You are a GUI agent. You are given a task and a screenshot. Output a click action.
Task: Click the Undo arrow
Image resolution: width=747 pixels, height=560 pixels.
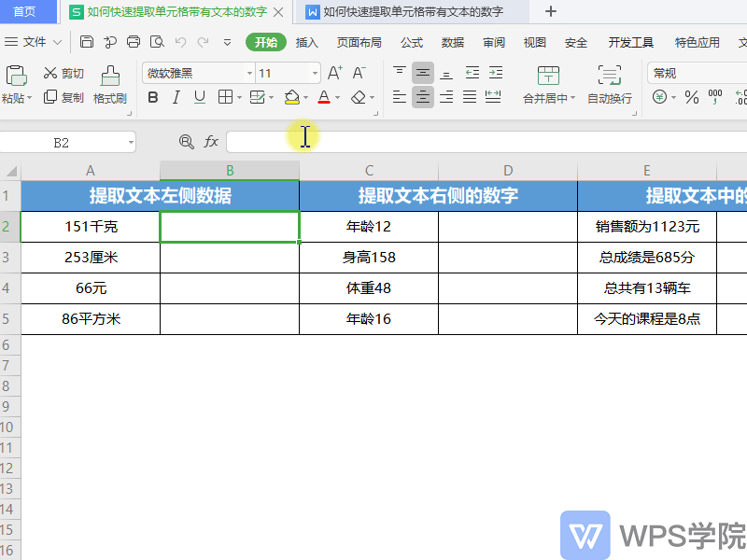tap(180, 42)
